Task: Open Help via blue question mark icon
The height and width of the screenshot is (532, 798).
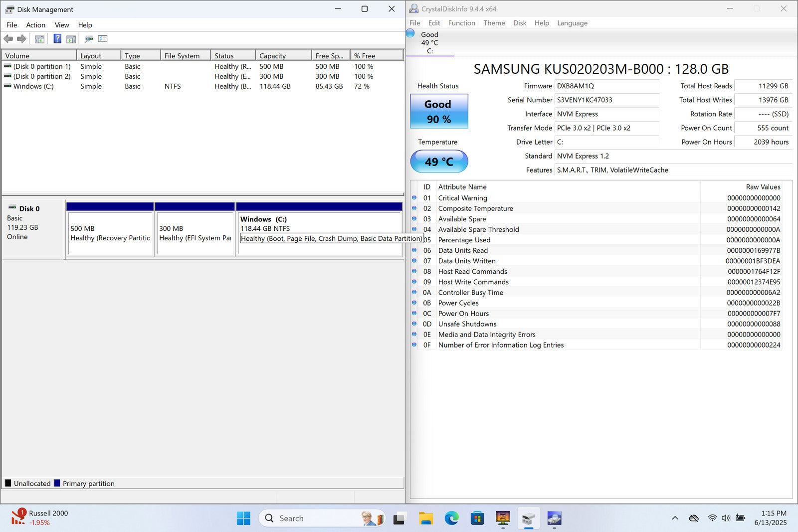Action: click(x=57, y=39)
